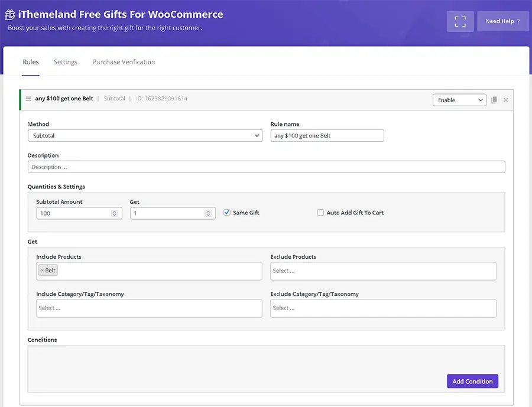The image size is (532, 407).
Task: Click the fullscreen toggle icon
Action: click(x=460, y=21)
